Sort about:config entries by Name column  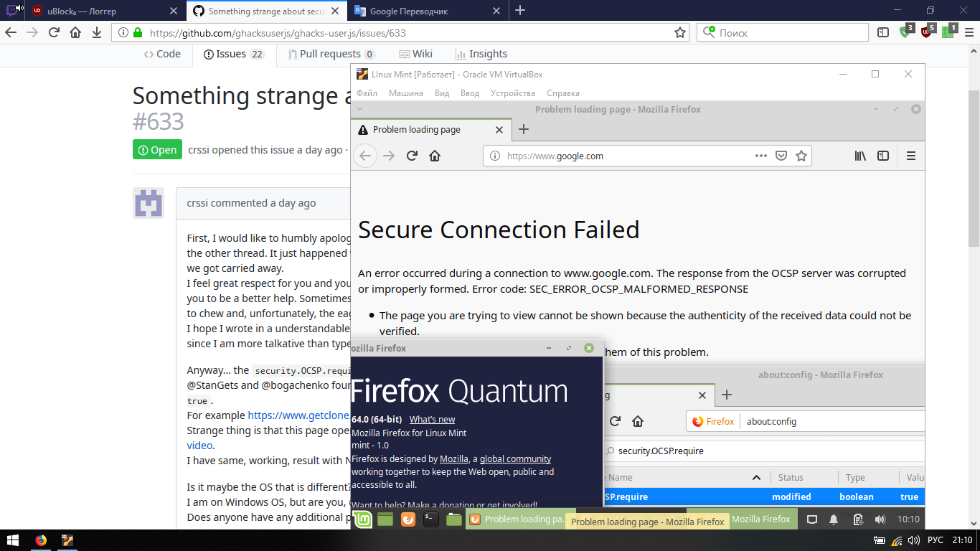(621, 477)
